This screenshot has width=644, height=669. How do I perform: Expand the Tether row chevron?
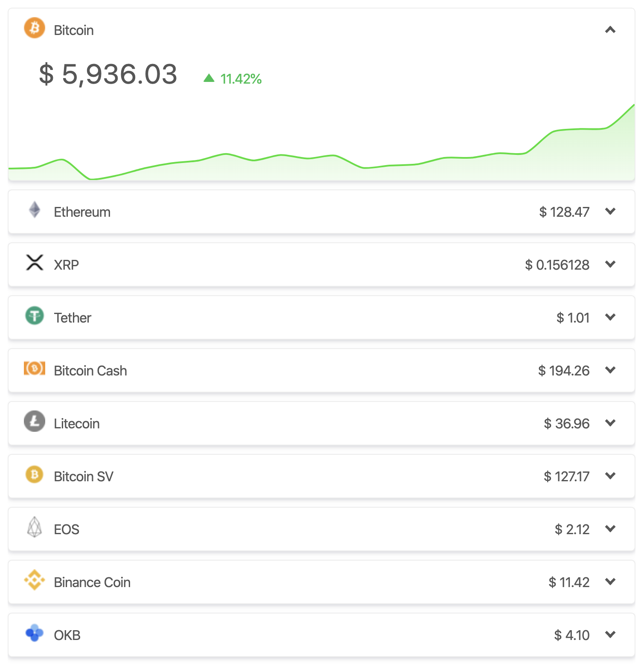(610, 317)
